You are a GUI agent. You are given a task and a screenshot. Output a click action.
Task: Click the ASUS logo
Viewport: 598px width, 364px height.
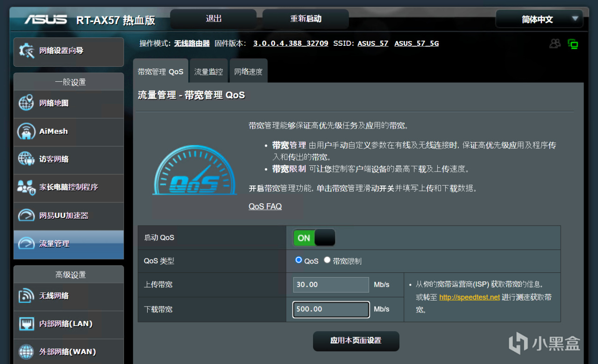tap(46, 20)
